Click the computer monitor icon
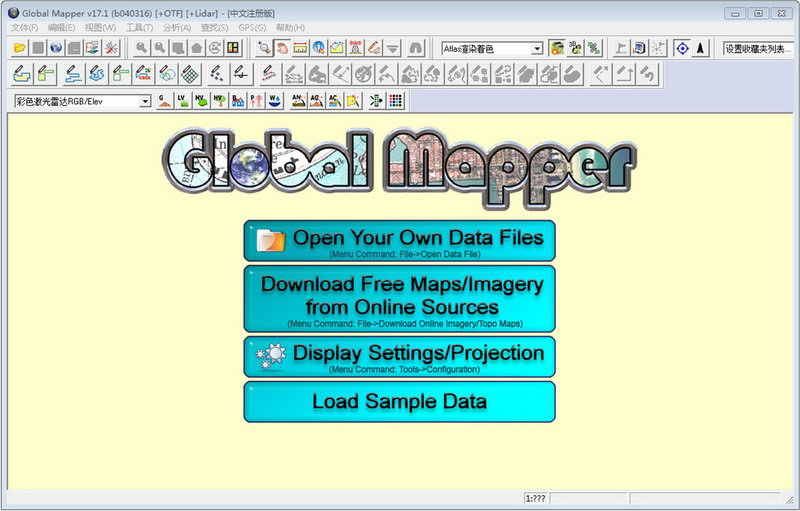 (639, 48)
